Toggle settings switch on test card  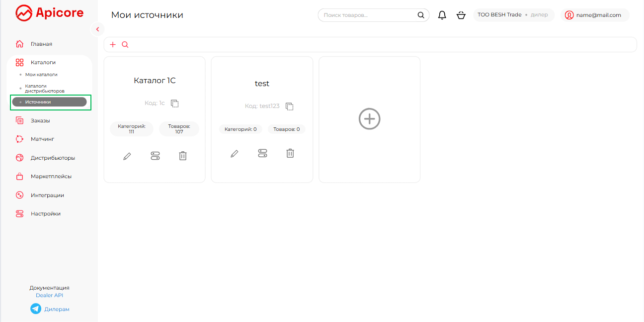tap(262, 153)
